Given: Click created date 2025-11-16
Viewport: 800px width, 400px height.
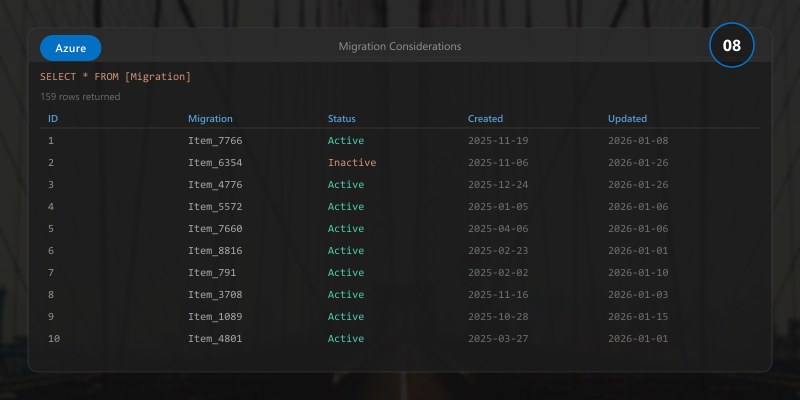Looking at the screenshot, I should click(x=498, y=294).
